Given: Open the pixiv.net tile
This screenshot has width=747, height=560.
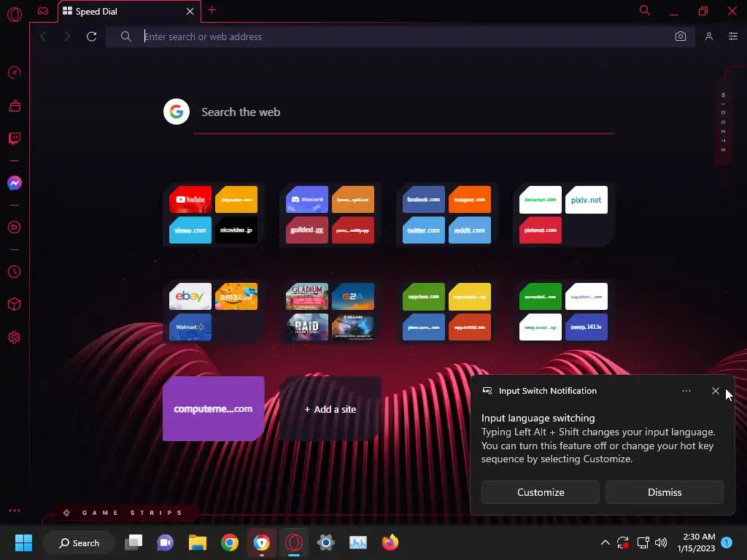Looking at the screenshot, I should click(x=586, y=200).
